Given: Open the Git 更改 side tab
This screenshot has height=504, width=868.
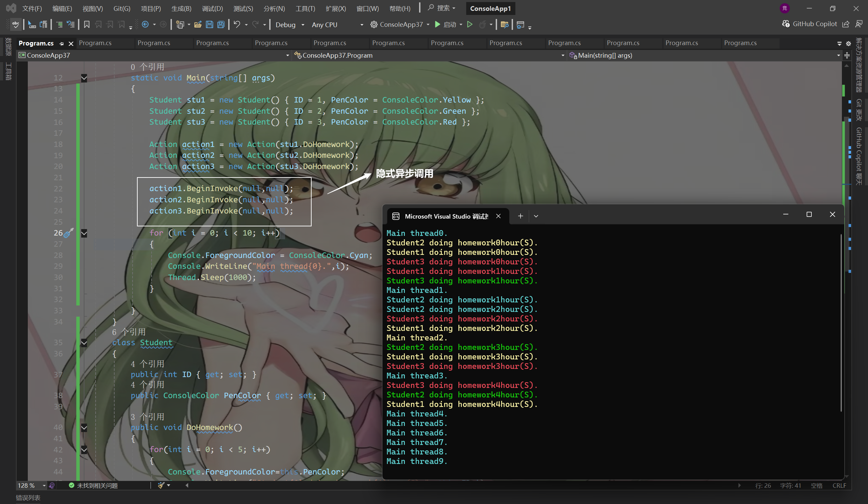Looking at the screenshot, I should coord(859,110).
